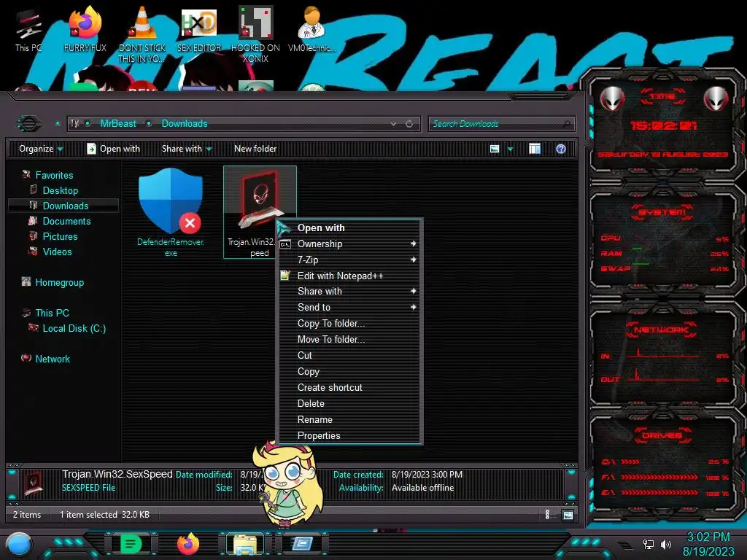
Task: Select Downloads in navigation pane
Action: tap(65, 206)
